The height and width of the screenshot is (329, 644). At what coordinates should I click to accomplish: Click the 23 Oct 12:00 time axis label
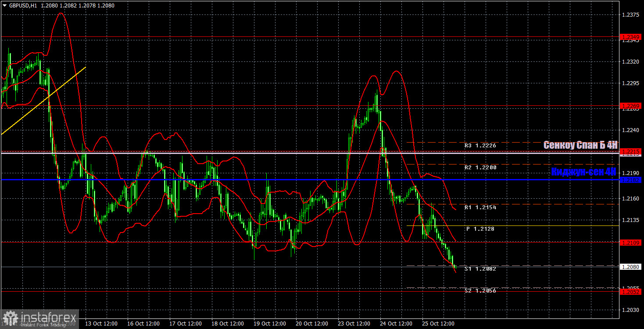[354, 324]
